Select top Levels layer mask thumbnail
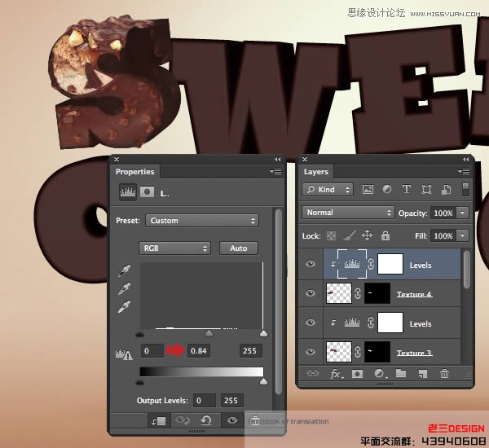This screenshot has height=448, width=489. [390, 264]
